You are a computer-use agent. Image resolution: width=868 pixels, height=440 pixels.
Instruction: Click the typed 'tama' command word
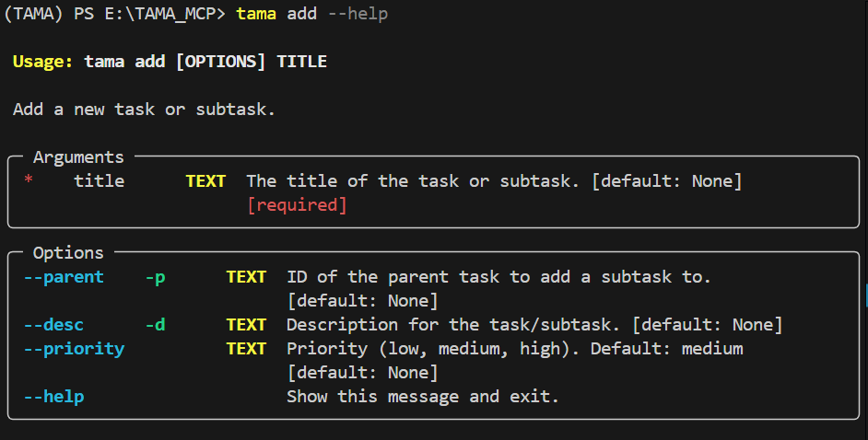point(256,13)
